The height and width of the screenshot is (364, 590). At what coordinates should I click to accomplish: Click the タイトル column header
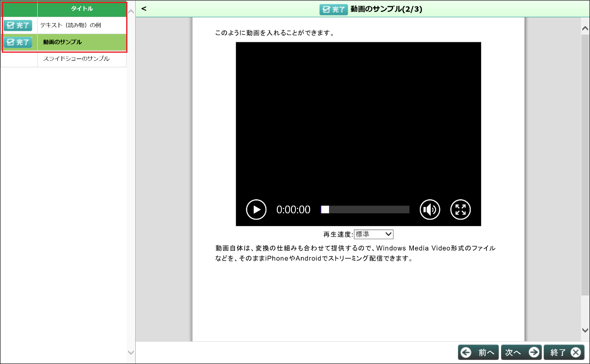pyautogui.click(x=82, y=9)
